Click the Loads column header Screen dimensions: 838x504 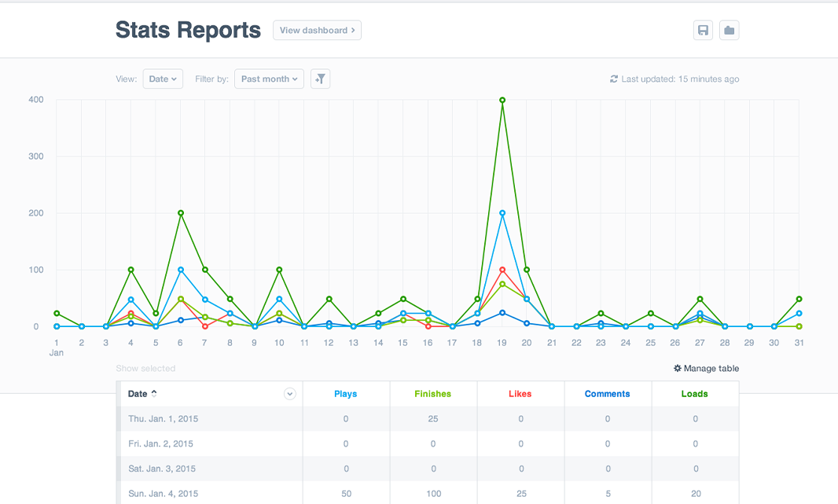(x=695, y=394)
